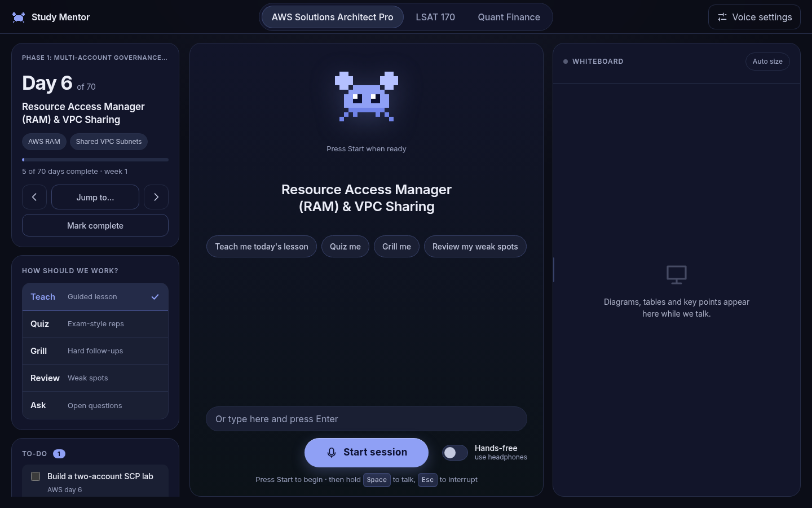Select Quiz exam-style reps mode
This screenshot has height=508, width=812.
[x=95, y=324]
